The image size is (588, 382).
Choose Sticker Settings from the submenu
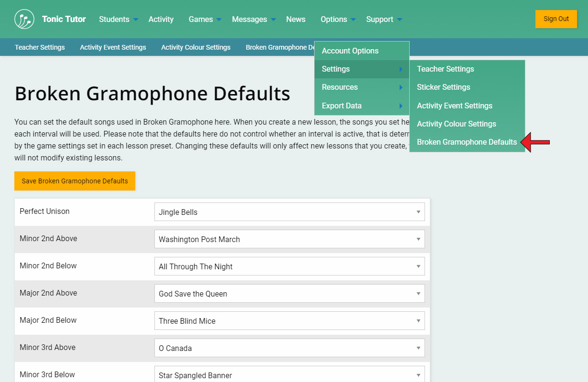[x=443, y=87]
